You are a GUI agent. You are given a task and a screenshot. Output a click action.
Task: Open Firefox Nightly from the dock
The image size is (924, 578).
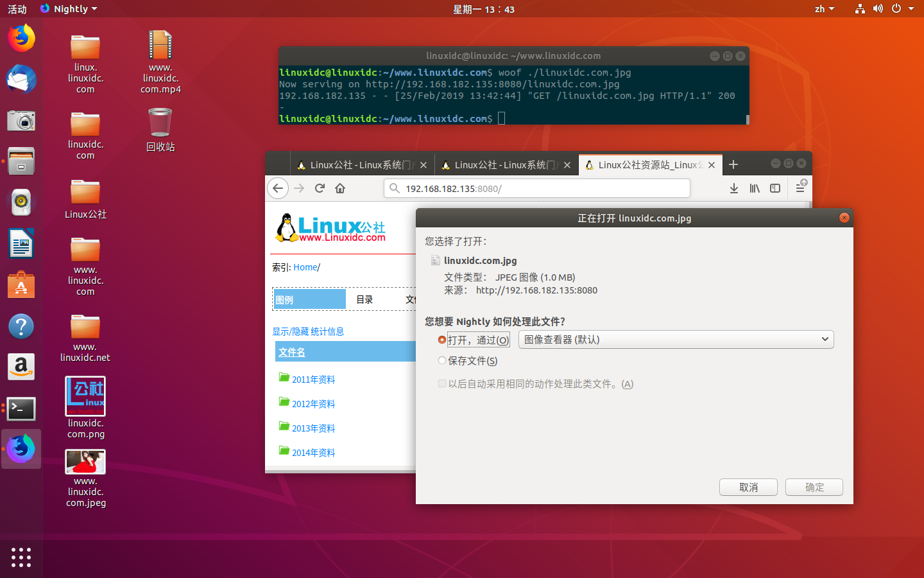coord(21,448)
